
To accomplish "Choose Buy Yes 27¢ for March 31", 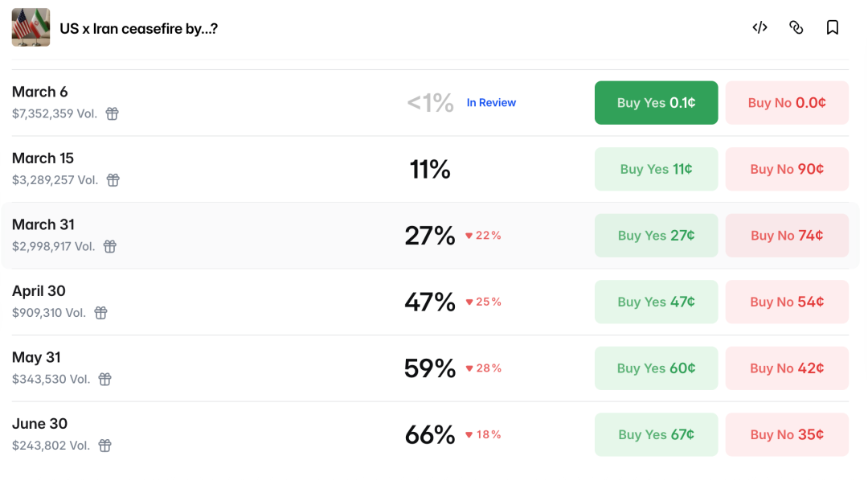I will (x=656, y=236).
